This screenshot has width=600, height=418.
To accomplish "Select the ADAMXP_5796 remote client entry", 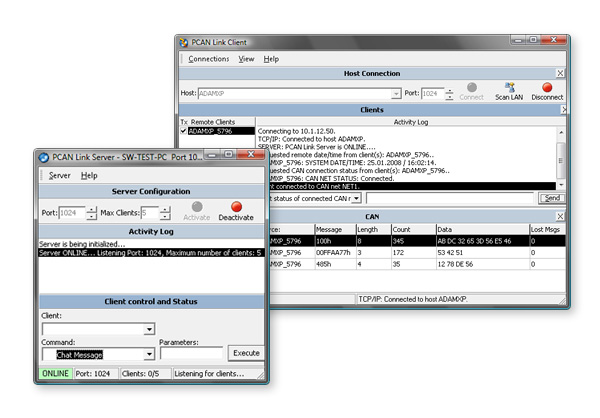I will click(x=221, y=131).
